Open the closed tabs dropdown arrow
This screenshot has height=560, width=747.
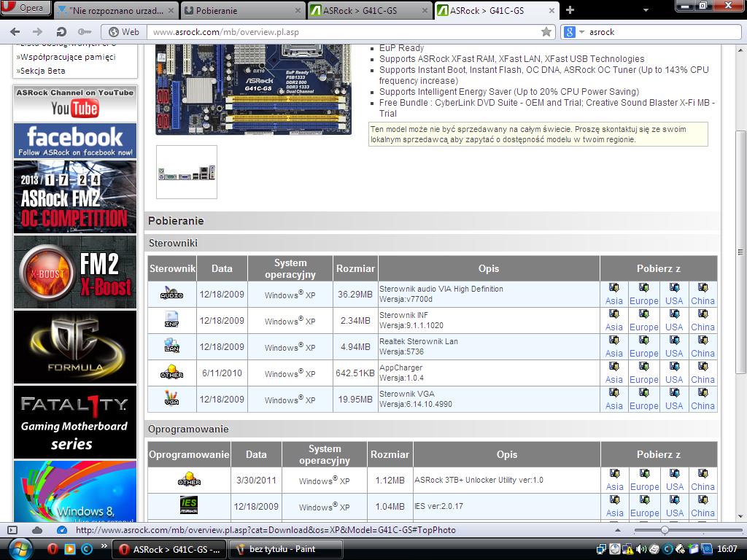[646, 10]
